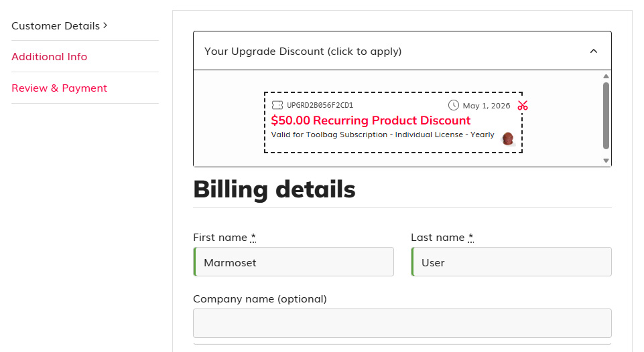Collapse the Upgrade Discount panel using the chevron
This screenshot has width=644, height=352.
pos(593,51)
